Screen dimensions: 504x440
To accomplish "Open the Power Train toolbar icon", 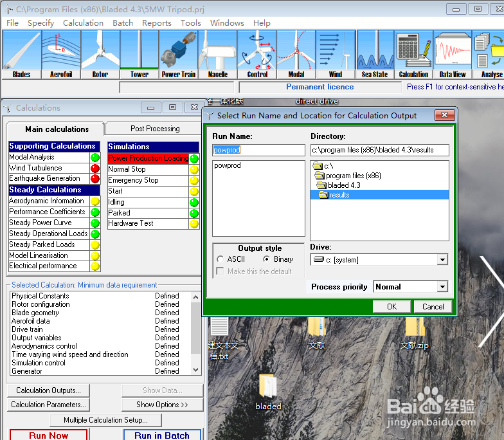I will click(179, 55).
